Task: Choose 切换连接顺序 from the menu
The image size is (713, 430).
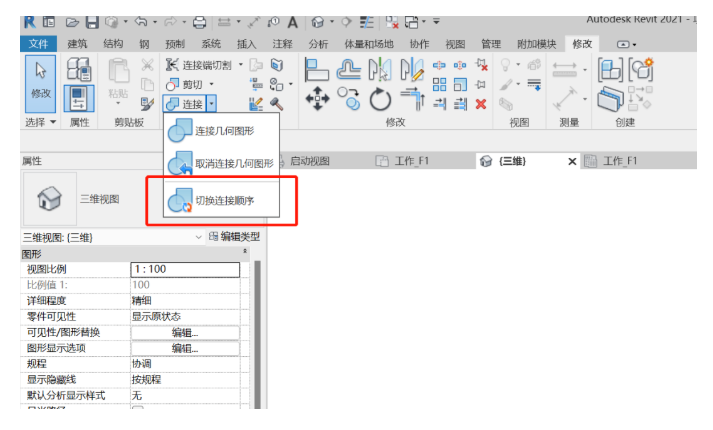Action: [x=221, y=200]
